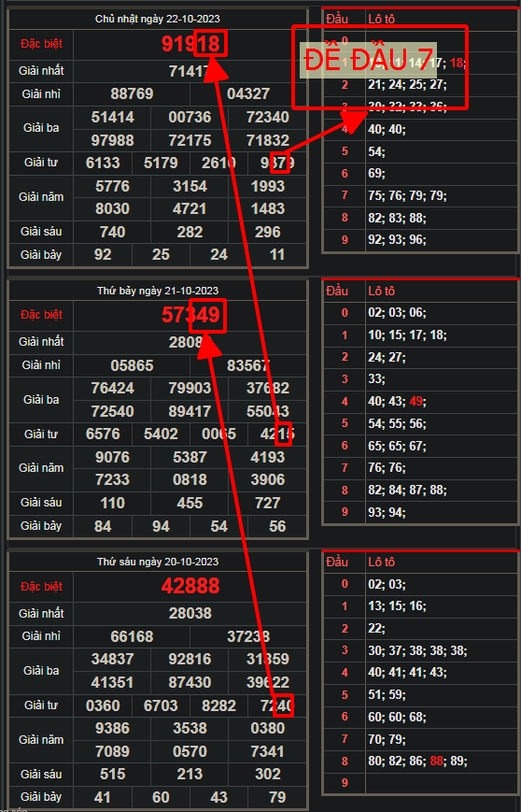Click the Giải ba number 51414

(112, 117)
